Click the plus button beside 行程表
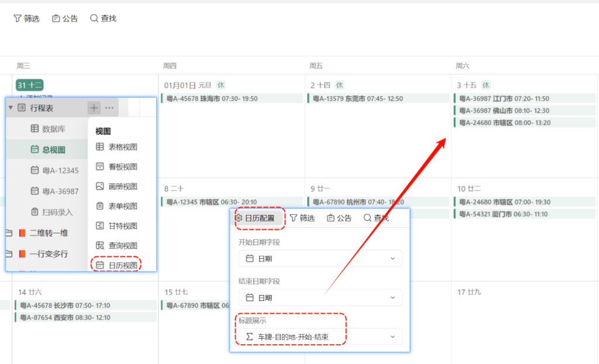This screenshot has width=599, height=364. click(x=94, y=108)
